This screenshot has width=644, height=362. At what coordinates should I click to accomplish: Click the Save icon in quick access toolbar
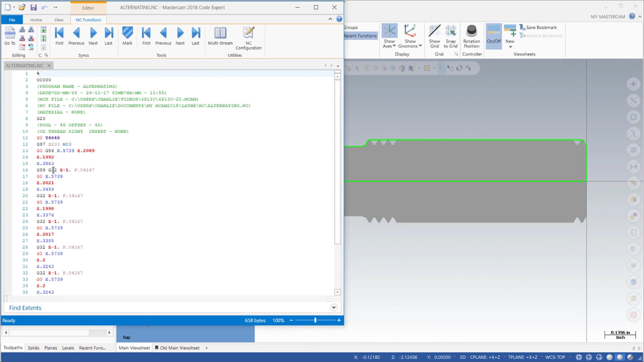click(34, 7)
